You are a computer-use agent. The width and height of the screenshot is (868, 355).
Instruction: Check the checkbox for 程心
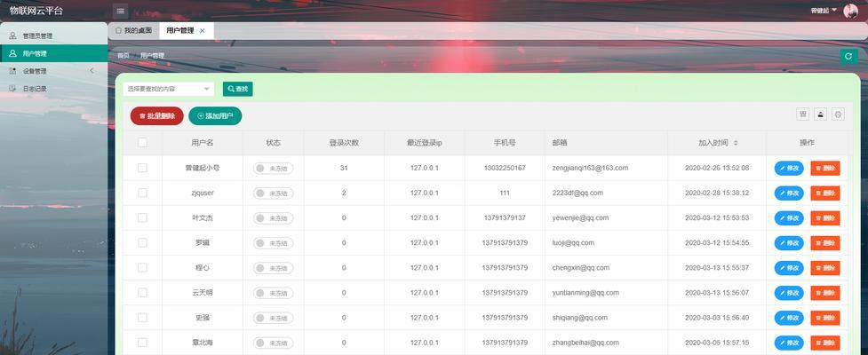tap(142, 268)
